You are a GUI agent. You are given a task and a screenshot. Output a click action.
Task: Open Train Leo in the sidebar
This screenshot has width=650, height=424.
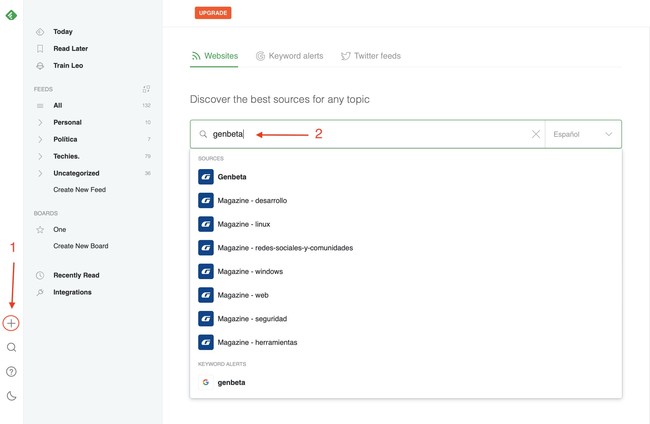(x=68, y=66)
